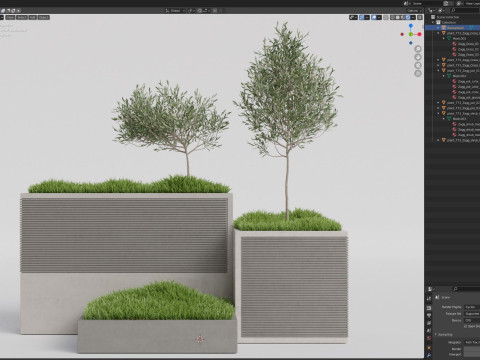Select Zagg_Grass_03 material in outliner

(466, 54)
